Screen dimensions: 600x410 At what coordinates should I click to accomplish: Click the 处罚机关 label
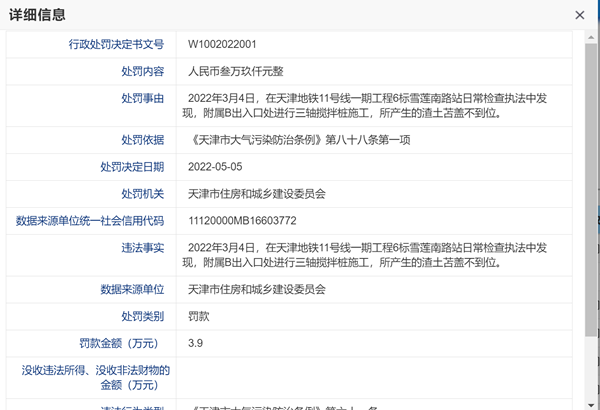click(x=143, y=194)
